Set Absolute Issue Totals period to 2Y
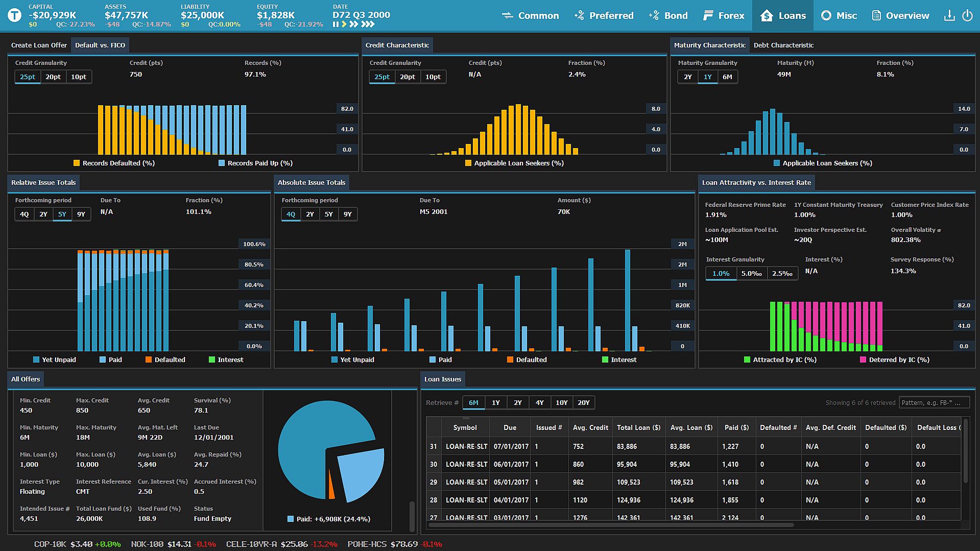This screenshot has width=980, height=551. click(x=310, y=214)
